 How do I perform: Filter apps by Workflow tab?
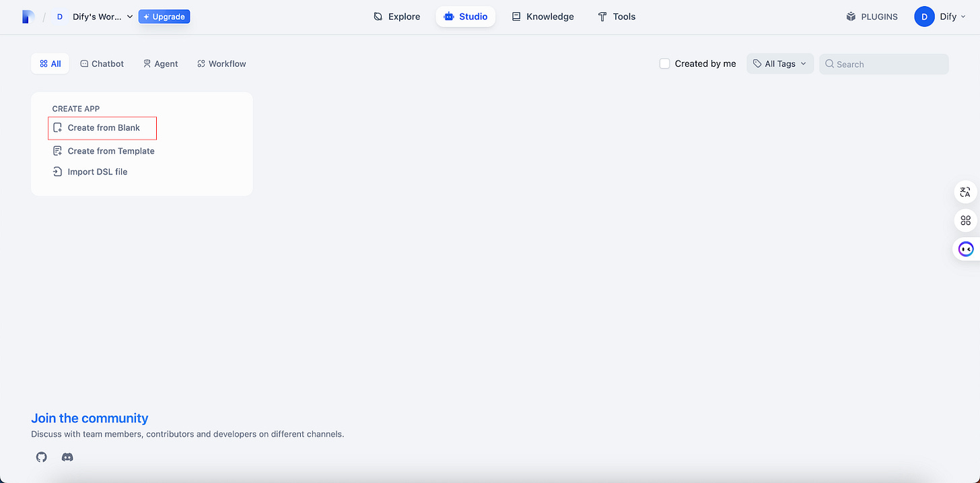coord(221,64)
